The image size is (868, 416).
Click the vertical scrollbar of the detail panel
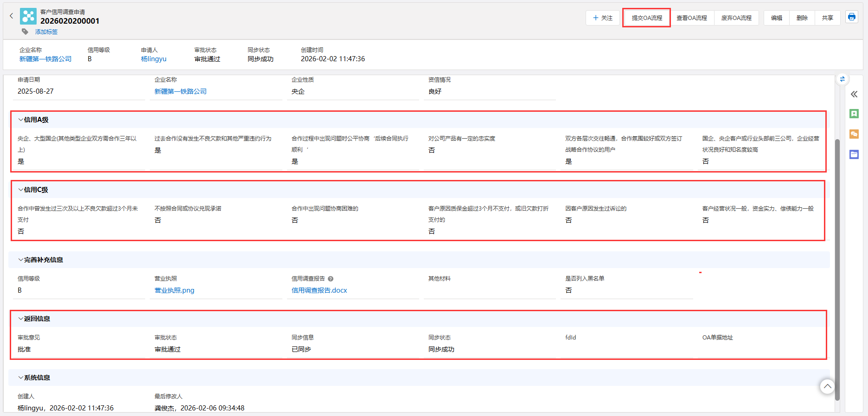[x=837, y=269]
